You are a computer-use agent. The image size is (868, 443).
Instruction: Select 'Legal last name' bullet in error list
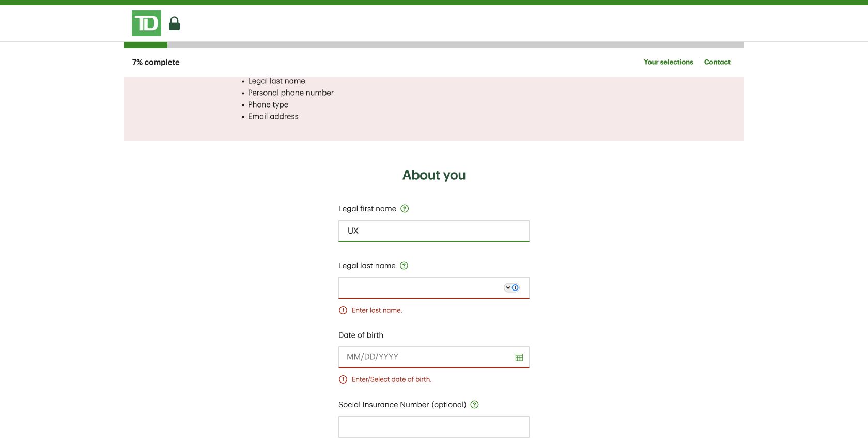pyautogui.click(x=276, y=81)
